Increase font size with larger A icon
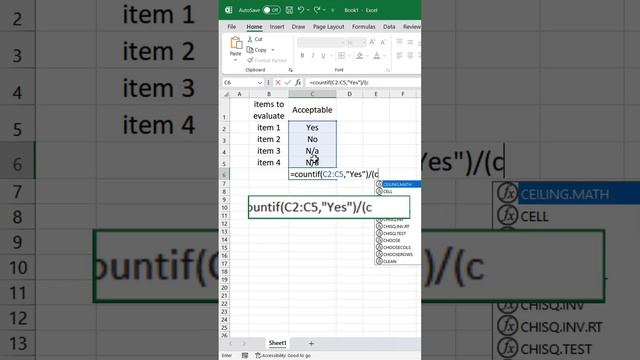Screen dimensions: 640x360 point(372,42)
